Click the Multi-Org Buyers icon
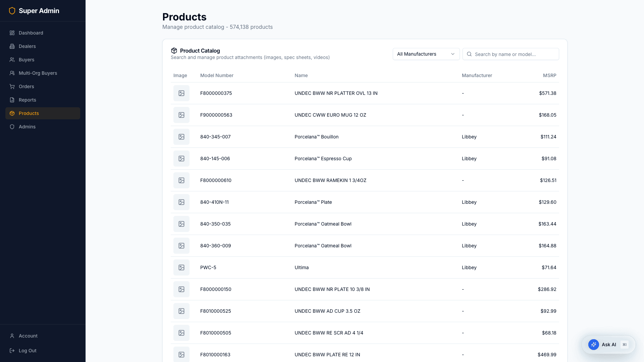Screen dimensions: 644x362 pos(12,73)
